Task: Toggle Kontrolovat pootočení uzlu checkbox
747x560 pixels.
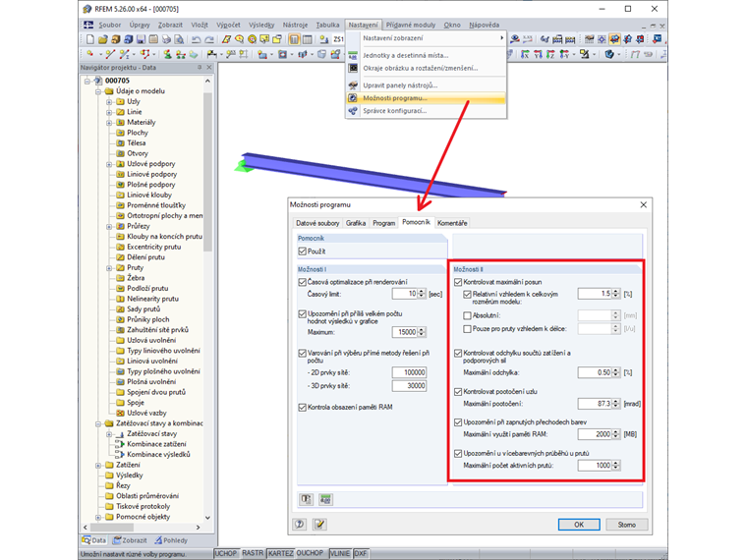Action: (458, 391)
